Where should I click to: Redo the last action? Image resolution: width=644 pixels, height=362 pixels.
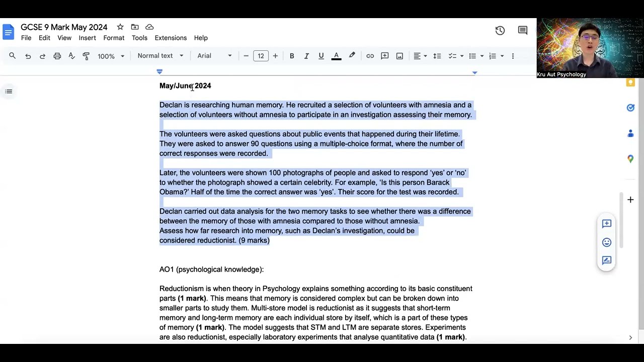coord(42,56)
